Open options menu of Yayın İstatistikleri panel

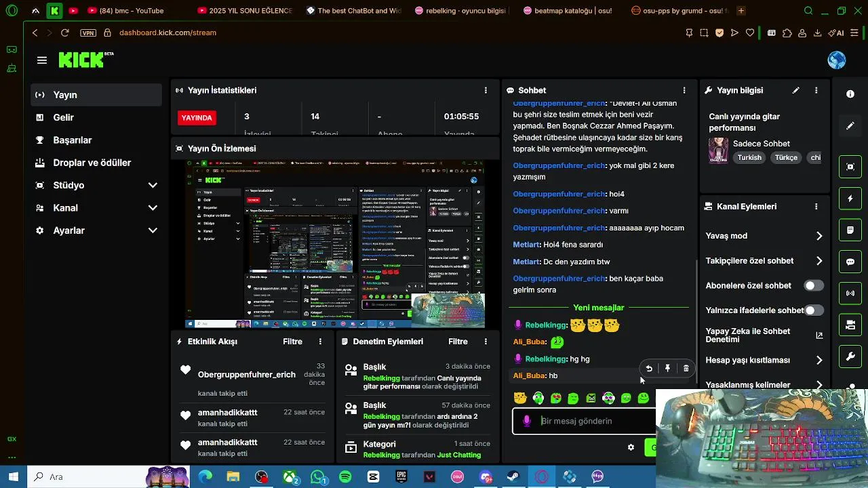(486, 90)
